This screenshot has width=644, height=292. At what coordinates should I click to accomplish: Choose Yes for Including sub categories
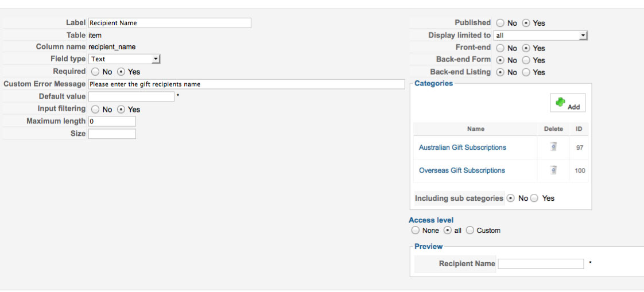pos(535,198)
